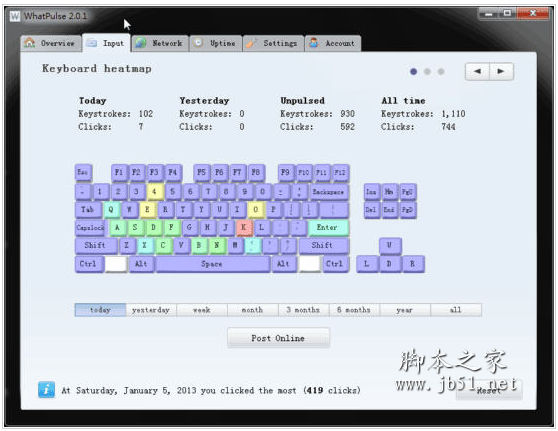Select the second page indicator dot
The width and height of the screenshot is (558, 431).
coord(427,72)
